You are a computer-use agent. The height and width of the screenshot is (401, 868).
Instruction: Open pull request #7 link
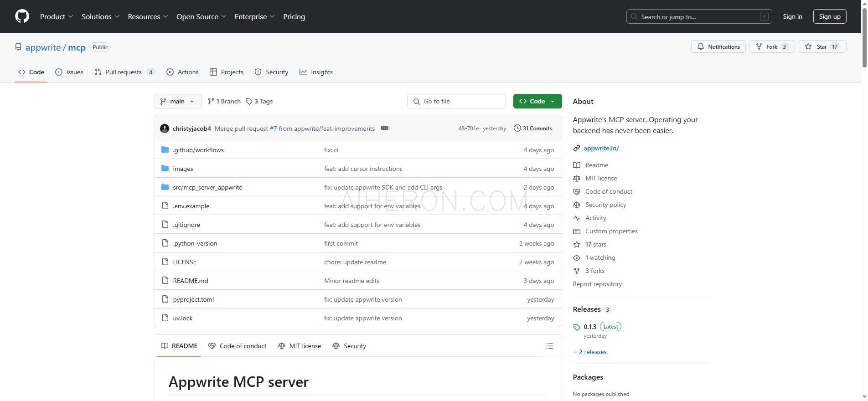tap(273, 129)
